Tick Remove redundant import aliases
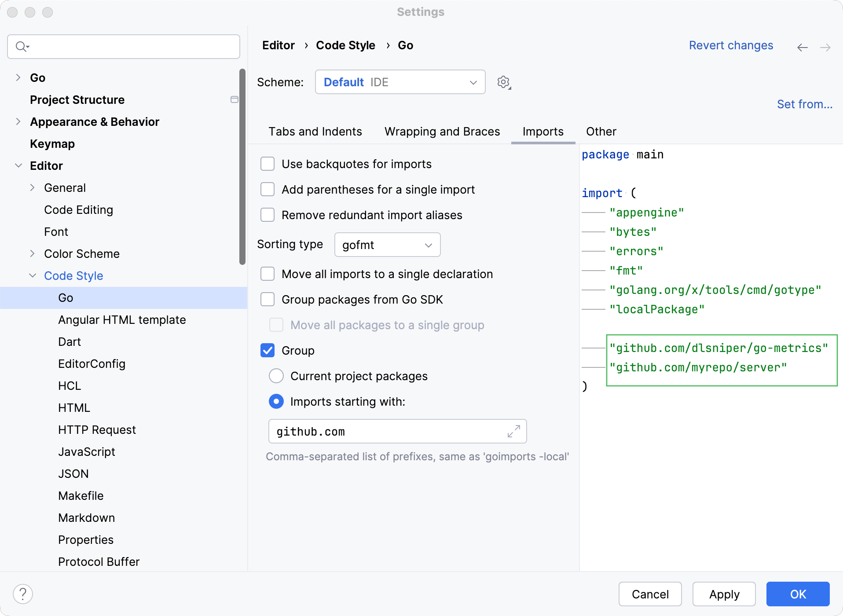843x616 pixels. click(x=268, y=215)
